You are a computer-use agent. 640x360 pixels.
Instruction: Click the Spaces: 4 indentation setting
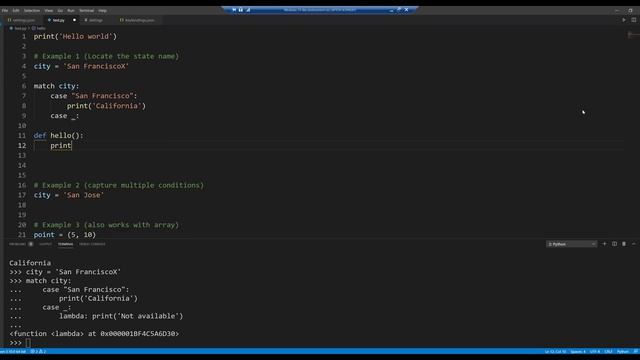click(578, 352)
